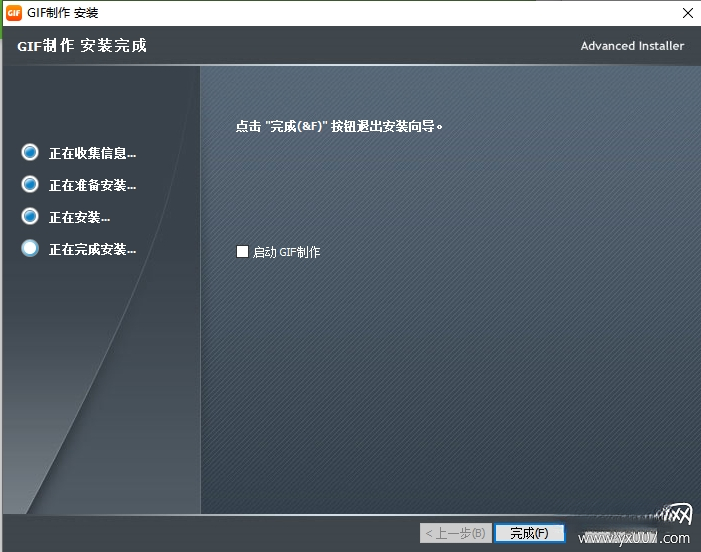701x552 pixels.
Task: Click the 正在收集信息... step text
Action: pos(93,153)
